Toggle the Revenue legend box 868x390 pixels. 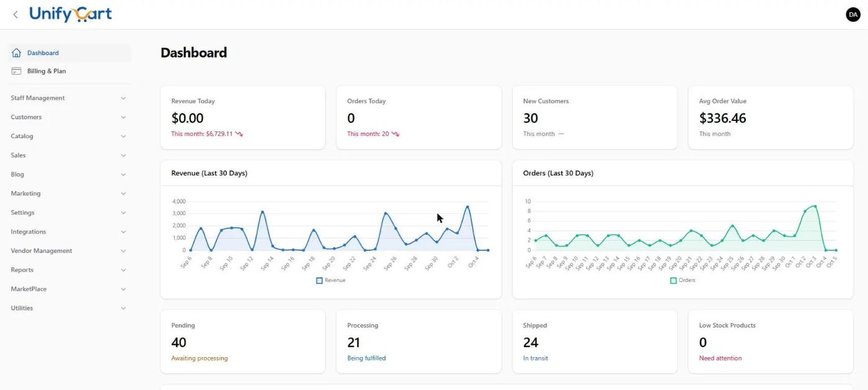point(319,280)
